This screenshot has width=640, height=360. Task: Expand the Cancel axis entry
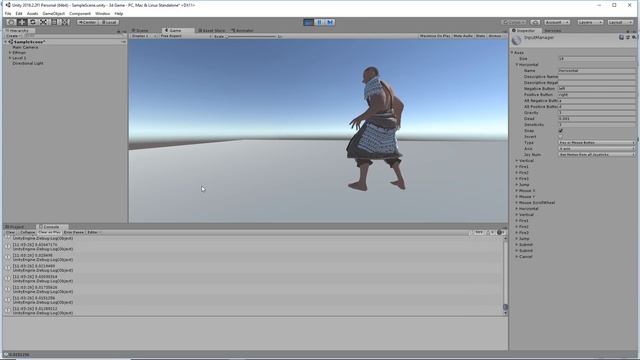[517, 257]
